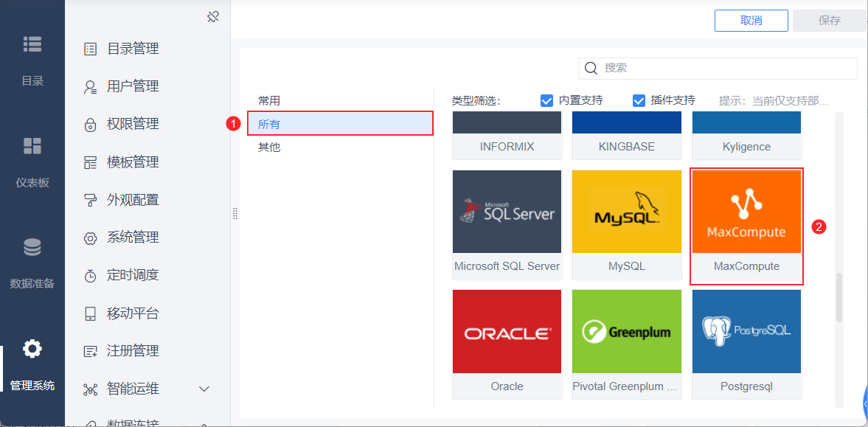This screenshot has height=427, width=868.
Task: Open 定时调度 menu item
Action: tap(133, 275)
